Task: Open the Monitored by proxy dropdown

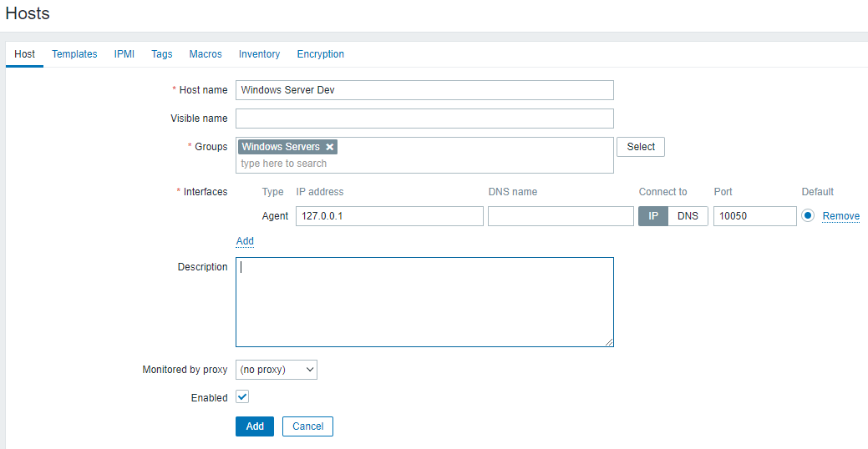Action: pos(276,369)
